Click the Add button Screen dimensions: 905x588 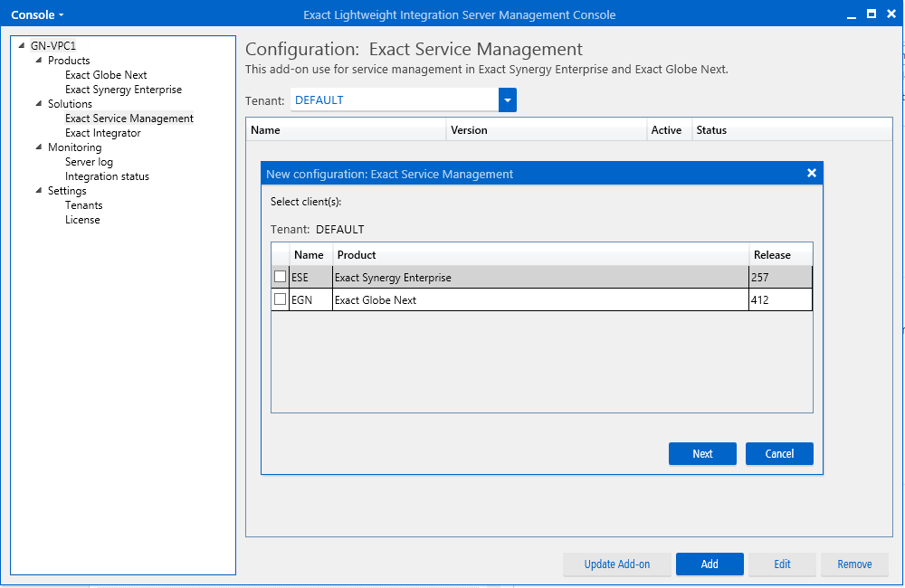click(x=710, y=564)
